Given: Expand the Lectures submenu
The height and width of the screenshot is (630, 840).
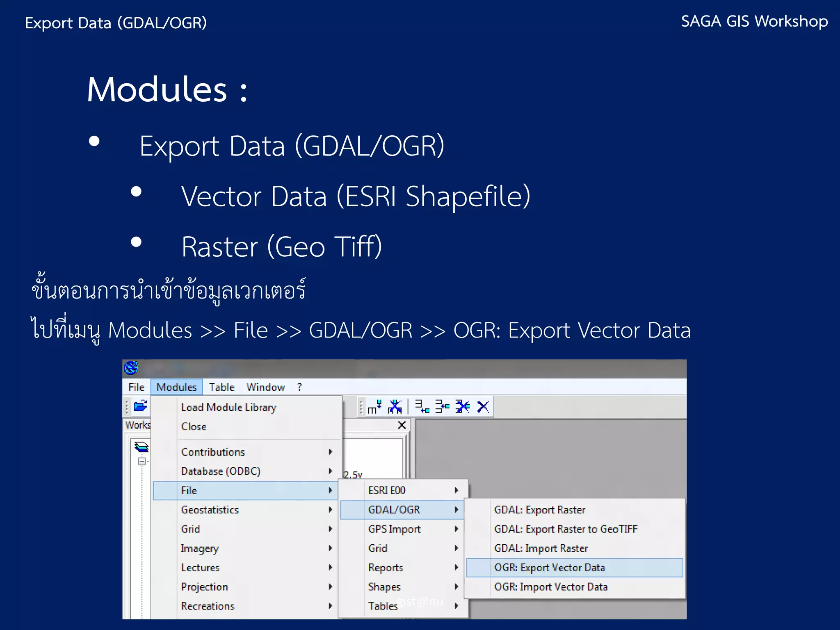Looking at the screenshot, I should pyautogui.click(x=246, y=568).
